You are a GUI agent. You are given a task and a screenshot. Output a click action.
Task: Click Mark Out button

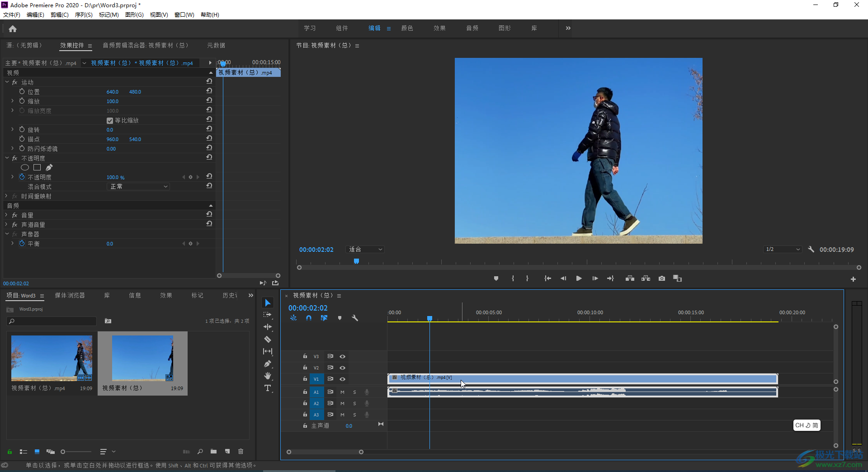point(527,278)
